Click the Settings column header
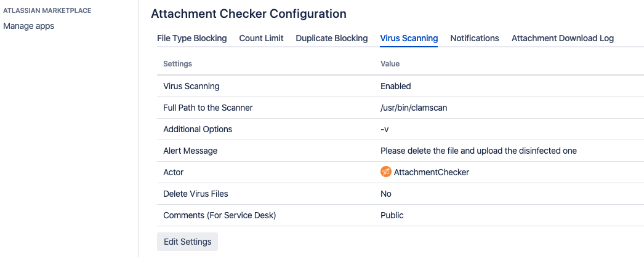This screenshot has height=257, width=644. 177,64
